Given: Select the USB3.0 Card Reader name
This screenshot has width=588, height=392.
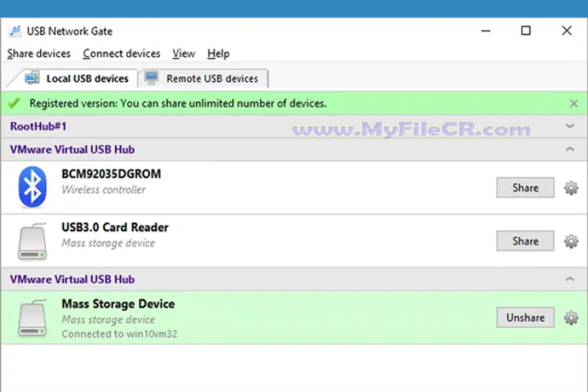Looking at the screenshot, I should coord(115,227).
